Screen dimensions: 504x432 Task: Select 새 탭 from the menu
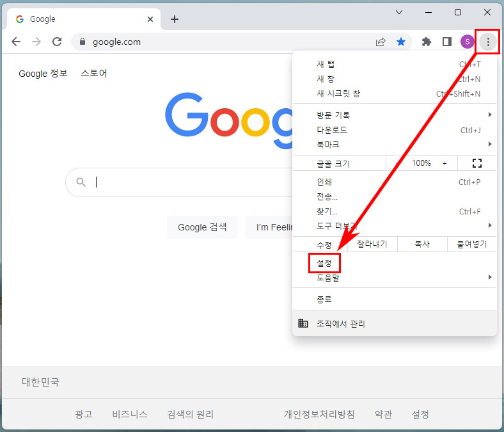(x=395, y=65)
